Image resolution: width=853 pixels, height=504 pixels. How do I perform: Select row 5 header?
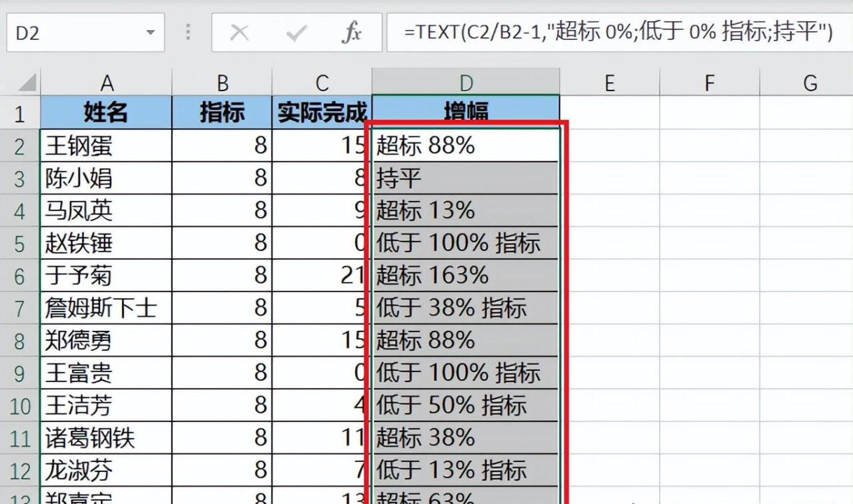(x=19, y=243)
